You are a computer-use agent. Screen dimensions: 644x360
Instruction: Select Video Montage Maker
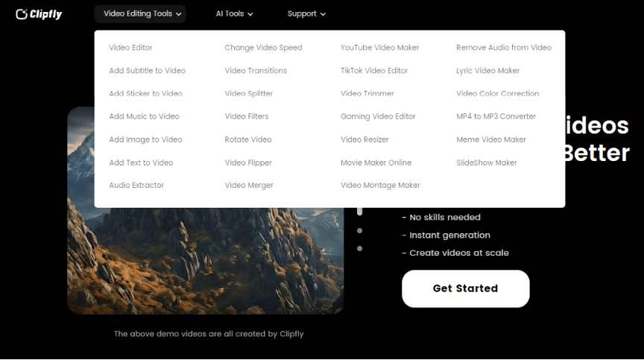pyautogui.click(x=380, y=185)
